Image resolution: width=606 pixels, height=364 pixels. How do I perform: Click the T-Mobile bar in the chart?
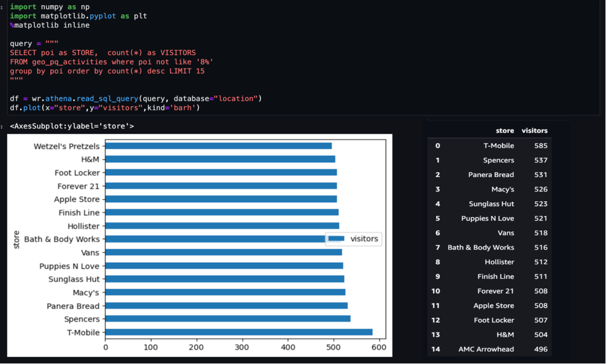pos(239,332)
